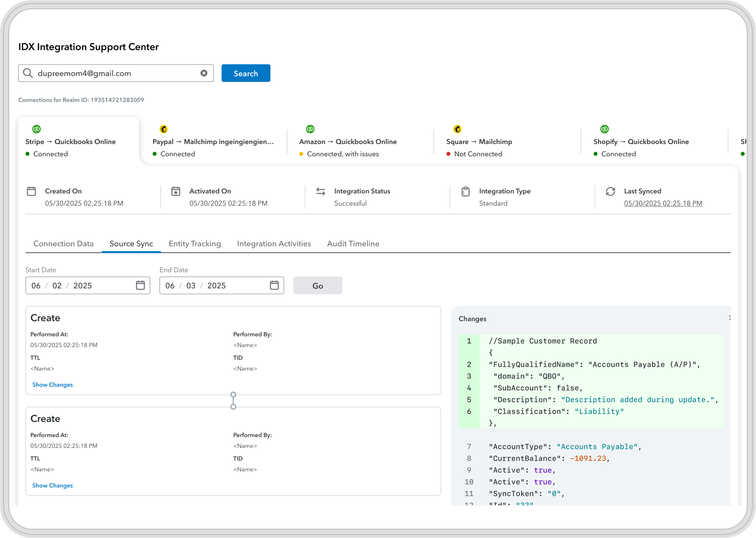Select the Source Sync tab
756x538 pixels.
click(131, 244)
